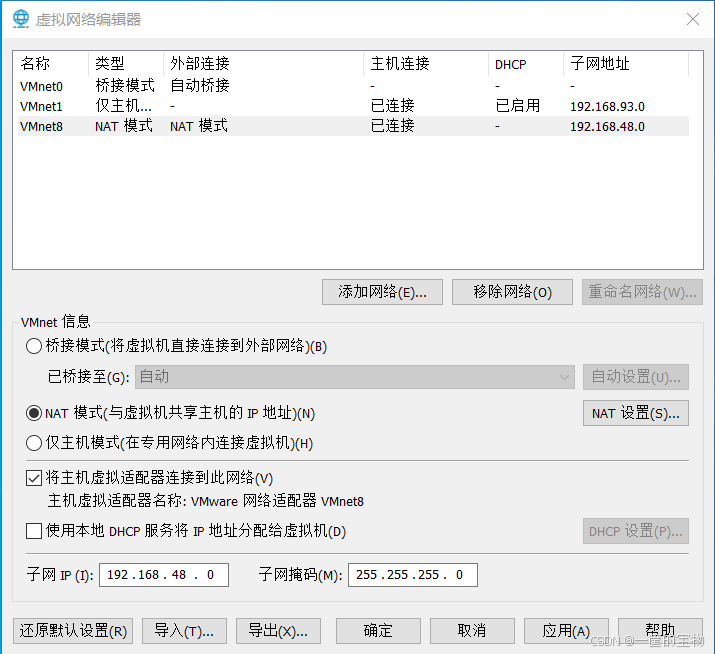Click 外部连接 column header
Viewport: 715px width, 654px height.
coord(263,63)
